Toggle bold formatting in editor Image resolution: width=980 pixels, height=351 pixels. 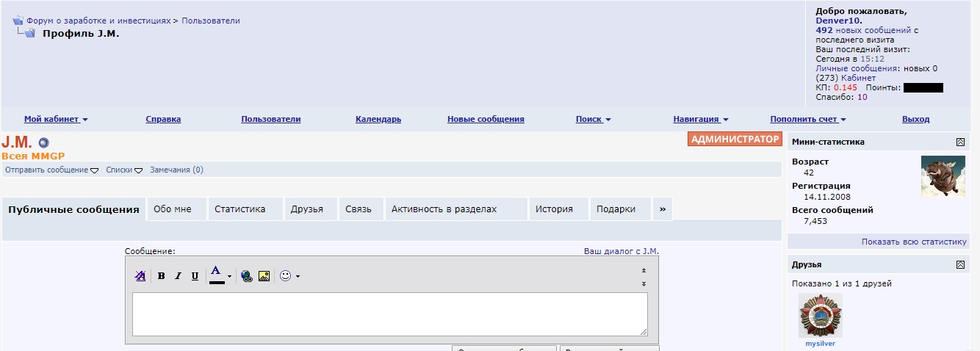161,276
